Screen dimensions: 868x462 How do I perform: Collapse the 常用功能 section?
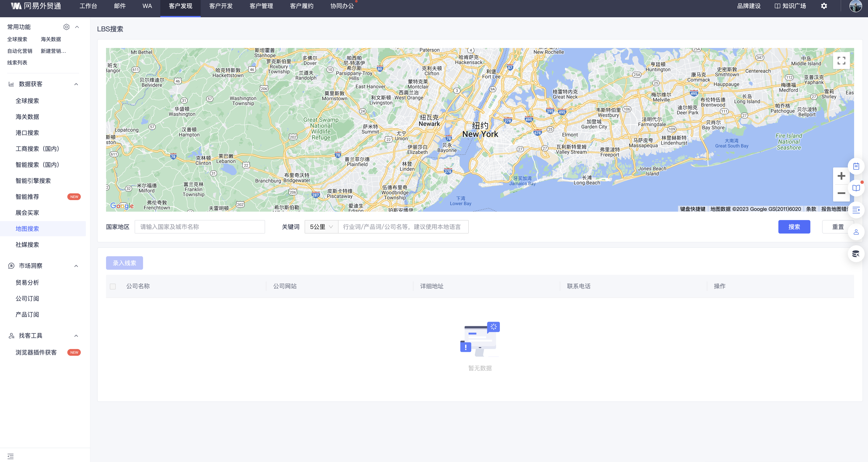click(77, 27)
